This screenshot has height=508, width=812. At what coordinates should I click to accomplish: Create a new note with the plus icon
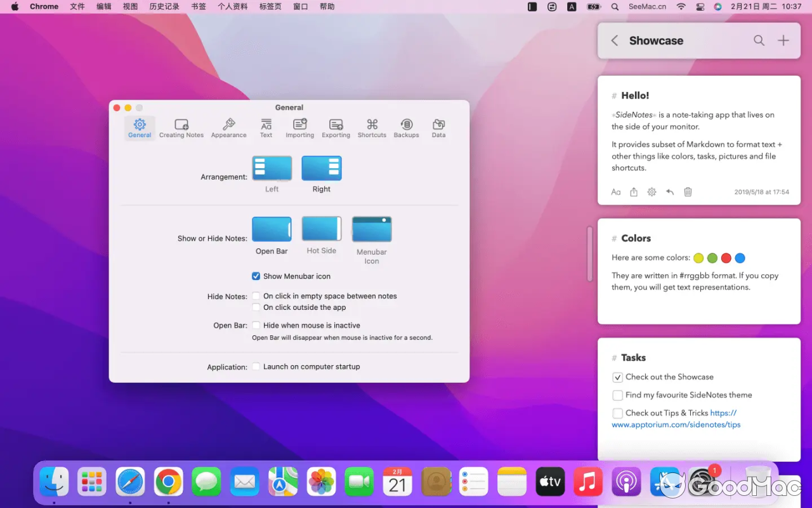pyautogui.click(x=783, y=40)
